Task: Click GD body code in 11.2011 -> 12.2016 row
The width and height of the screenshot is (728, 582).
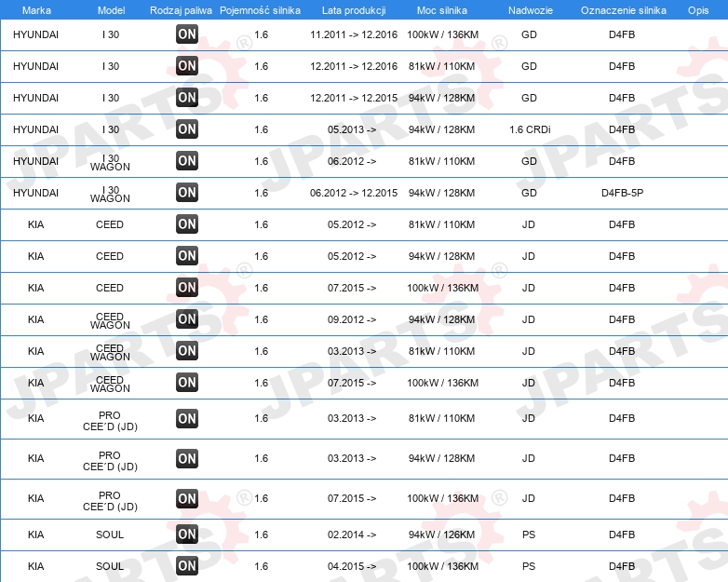Action: point(530,34)
